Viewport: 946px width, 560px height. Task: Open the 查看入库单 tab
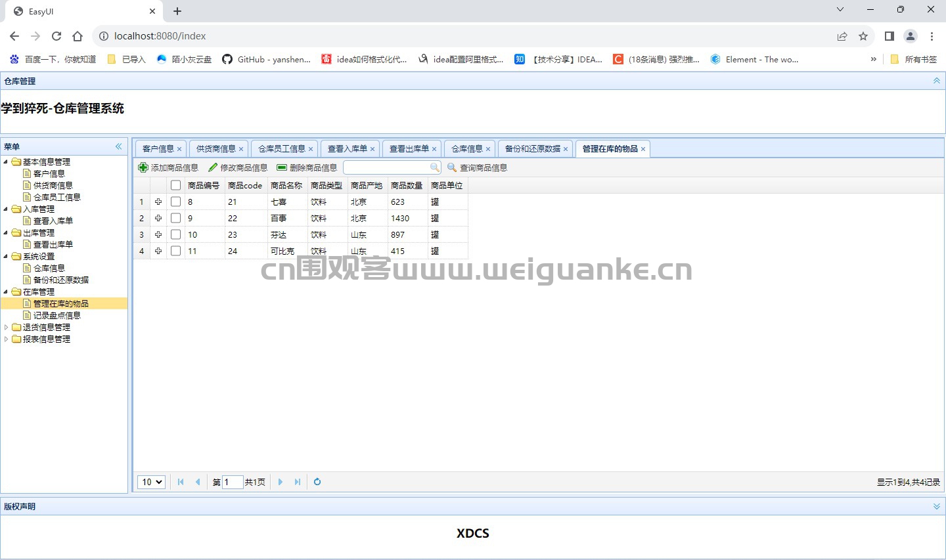(x=347, y=149)
